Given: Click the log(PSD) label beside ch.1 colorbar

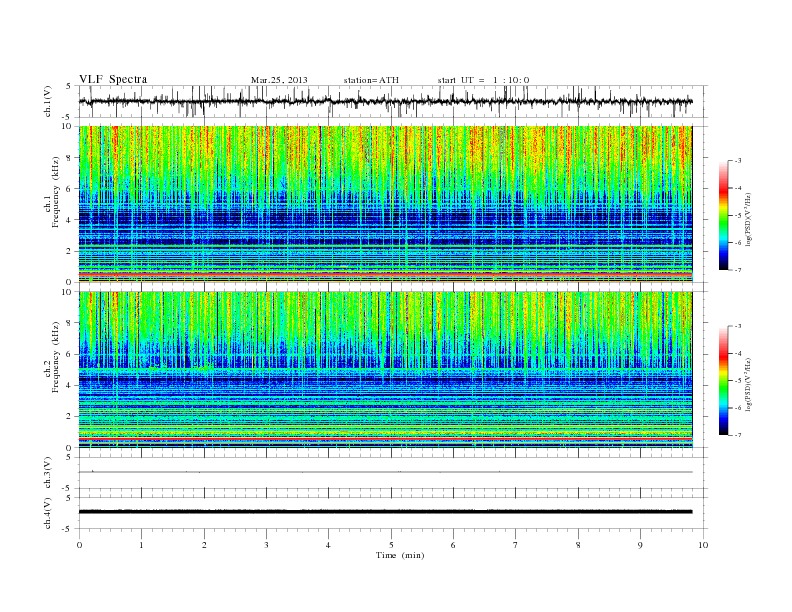Looking at the screenshot, I should [749, 220].
